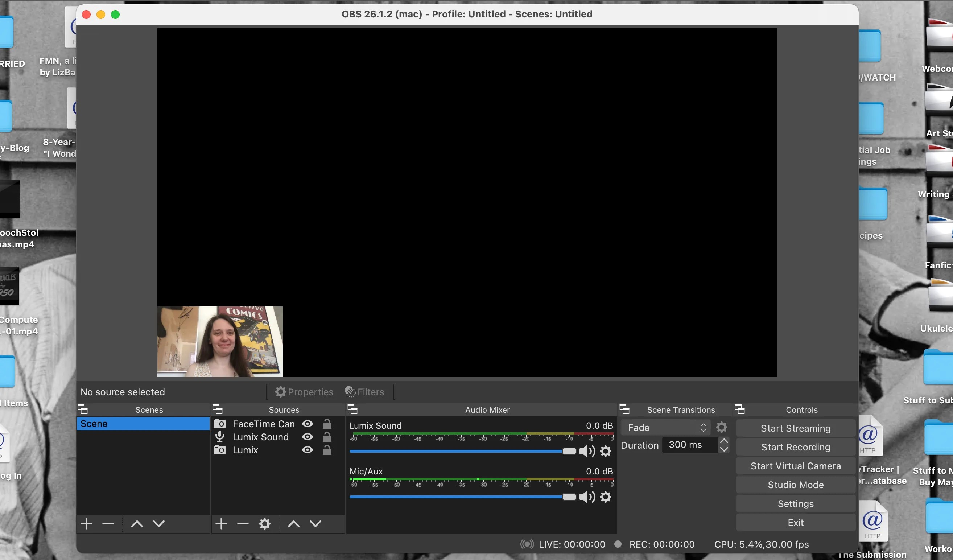Open source properties gear in Sources panel
This screenshot has width=953, height=560.
click(x=264, y=524)
